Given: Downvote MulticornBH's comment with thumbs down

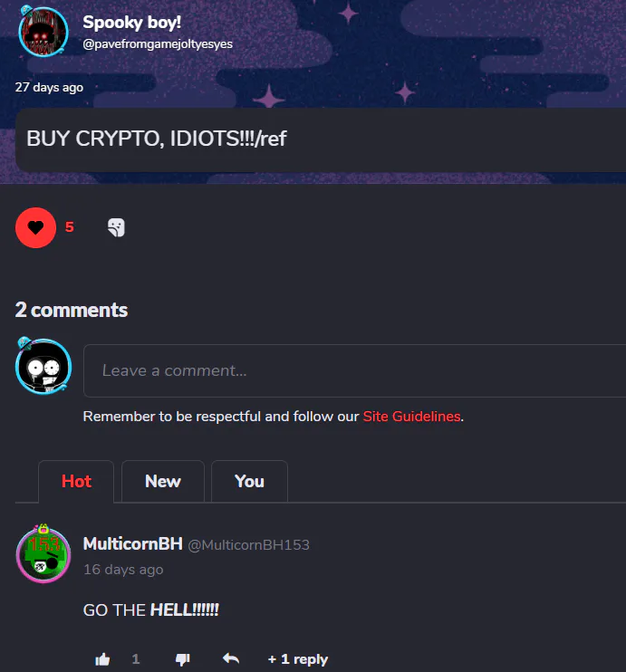Looking at the screenshot, I should click(x=183, y=659).
